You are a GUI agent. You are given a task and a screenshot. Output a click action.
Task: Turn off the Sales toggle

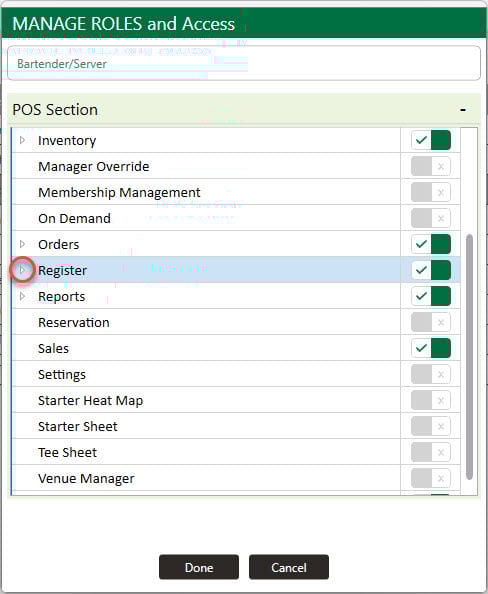431,348
